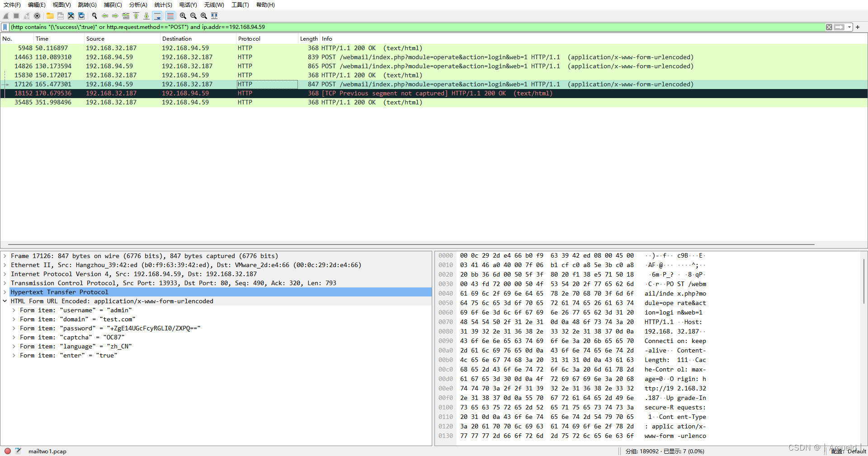This screenshot has width=868, height=456.
Task: Open the 捕获(C) menu
Action: (x=113, y=5)
